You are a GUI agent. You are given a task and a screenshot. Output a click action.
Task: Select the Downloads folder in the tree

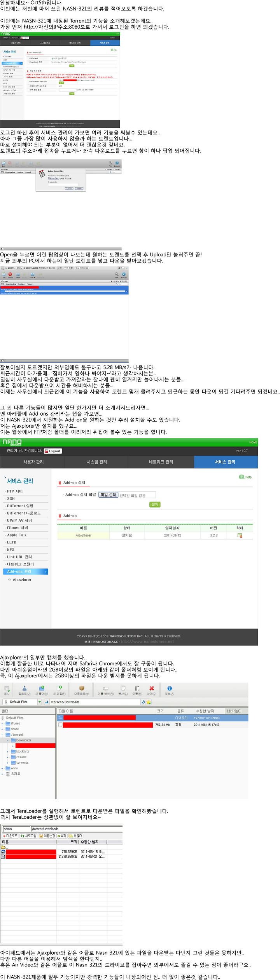click(x=23, y=740)
